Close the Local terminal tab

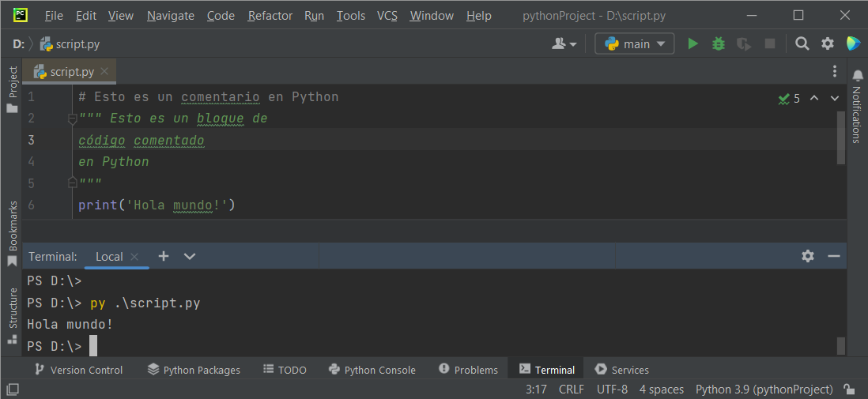click(x=134, y=256)
